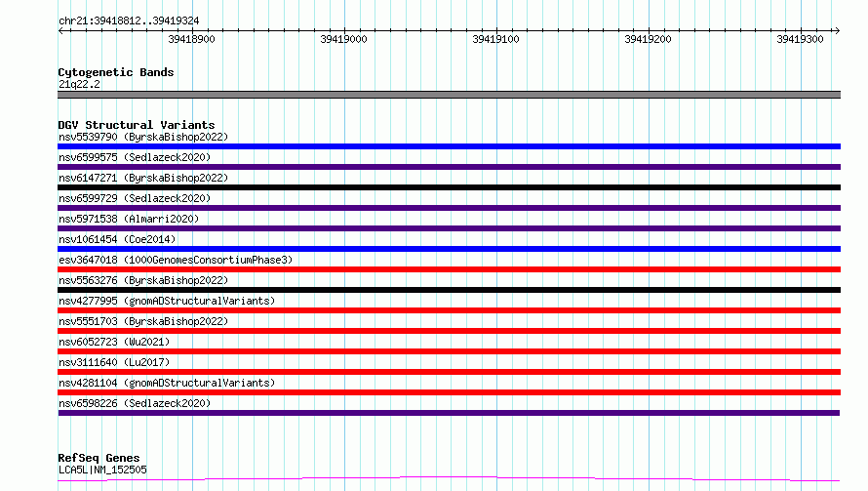Click the purple bar for nsv5971538
This screenshot has width=868, height=491.
(x=449, y=228)
